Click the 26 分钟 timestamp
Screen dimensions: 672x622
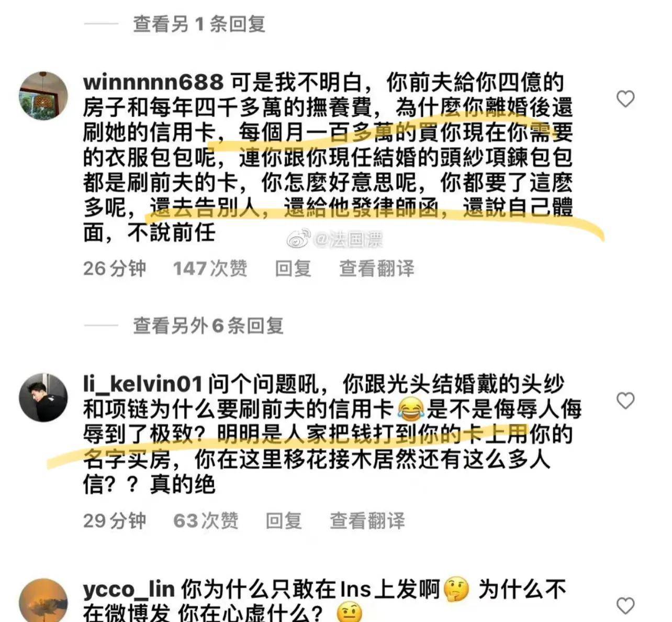pyautogui.click(x=115, y=269)
